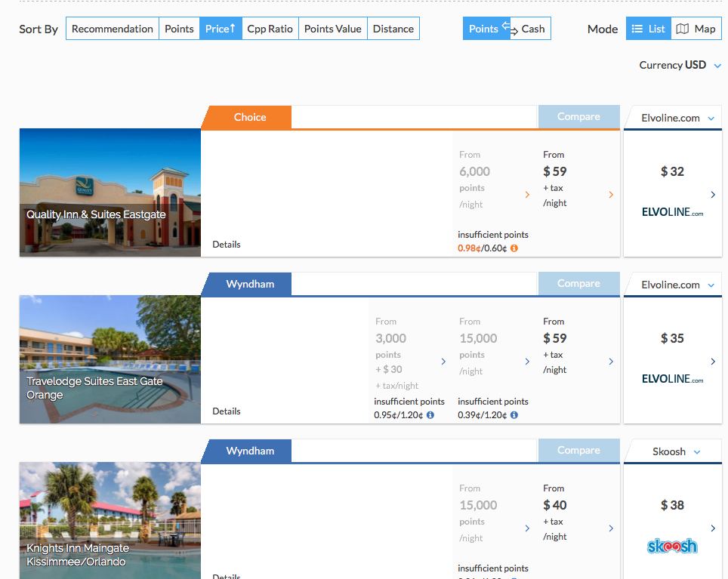The image size is (728, 579).
Task: Open Quality Inn & Suites Eastgate photo
Action: pyautogui.click(x=110, y=192)
